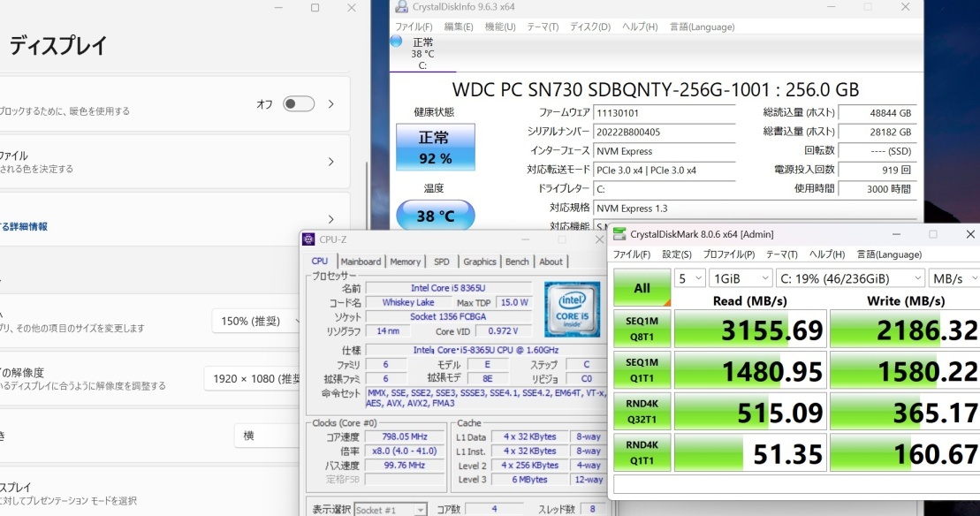The image size is (980, 516).
Task: Click the core speed value 798.05 MHz
Action: point(405,436)
